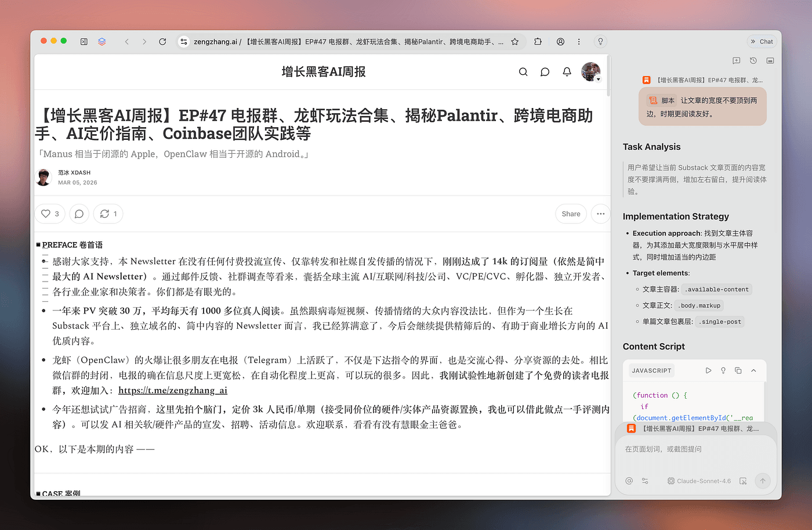Click the post date MAR 05, 2026

click(78, 182)
